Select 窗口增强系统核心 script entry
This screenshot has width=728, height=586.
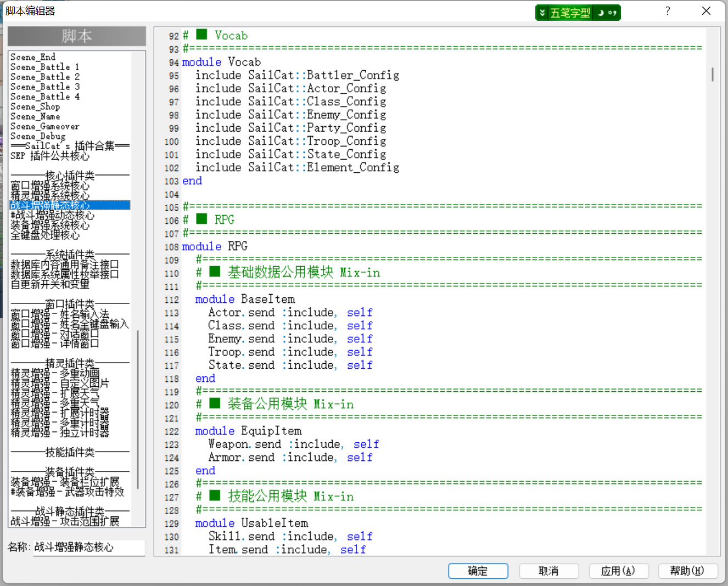pos(50,185)
